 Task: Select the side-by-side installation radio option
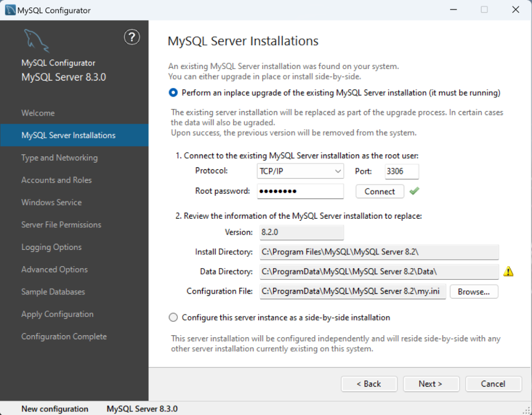click(173, 317)
